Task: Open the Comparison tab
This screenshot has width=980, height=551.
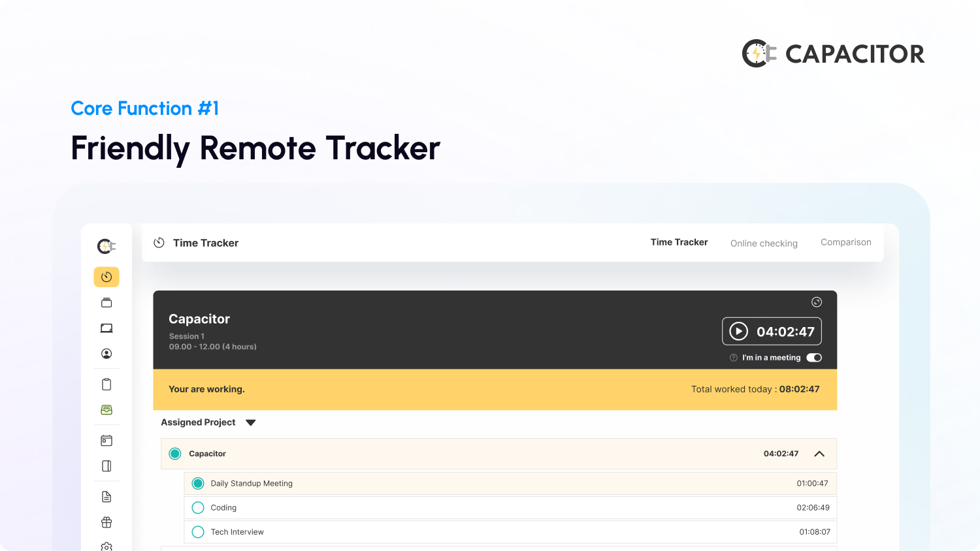Action: pyautogui.click(x=845, y=242)
